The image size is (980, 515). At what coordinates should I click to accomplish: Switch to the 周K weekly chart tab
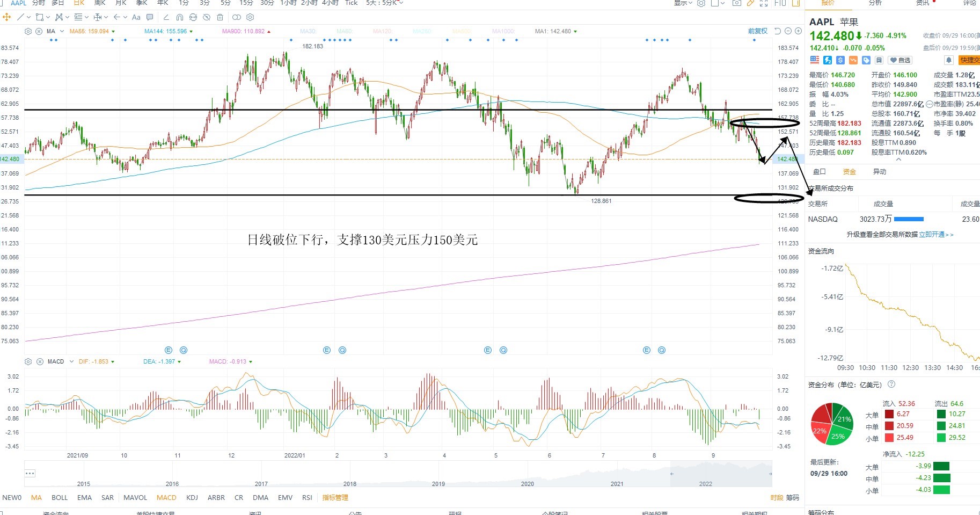(100, 3)
